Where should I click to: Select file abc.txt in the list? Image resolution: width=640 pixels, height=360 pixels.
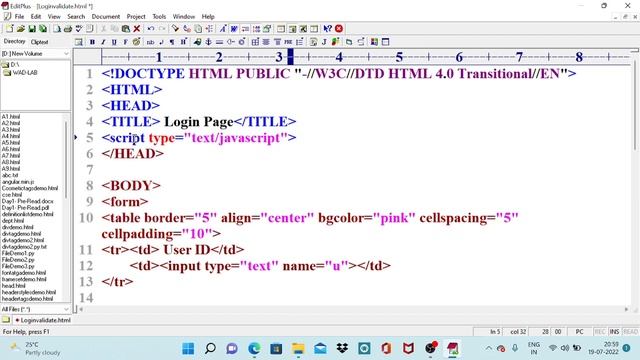pyautogui.click(x=10, y=175)
